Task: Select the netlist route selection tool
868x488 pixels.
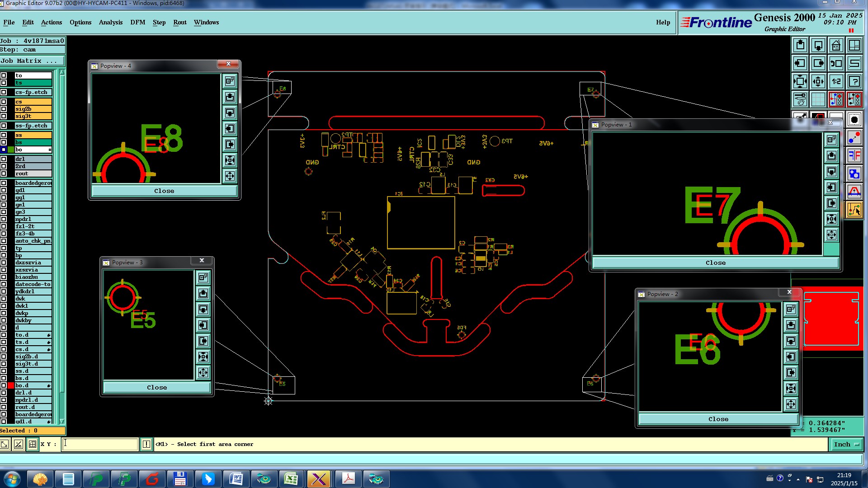Action: coord(854,210)
